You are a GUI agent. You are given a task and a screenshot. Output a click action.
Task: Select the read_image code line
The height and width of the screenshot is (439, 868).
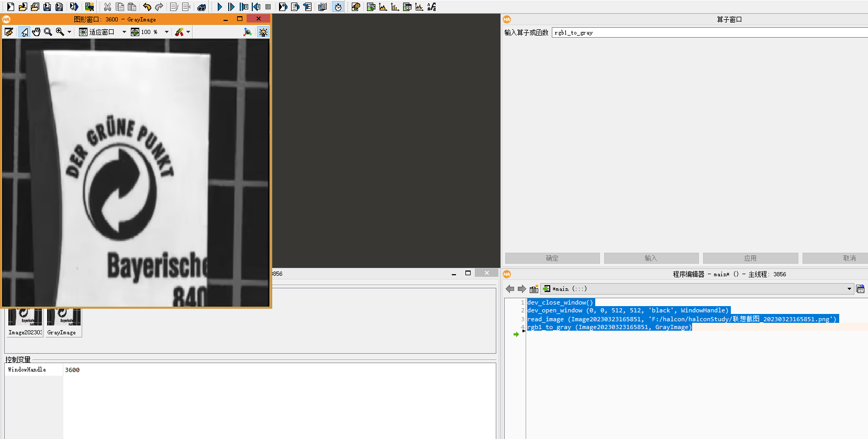(x=682, y=319)
